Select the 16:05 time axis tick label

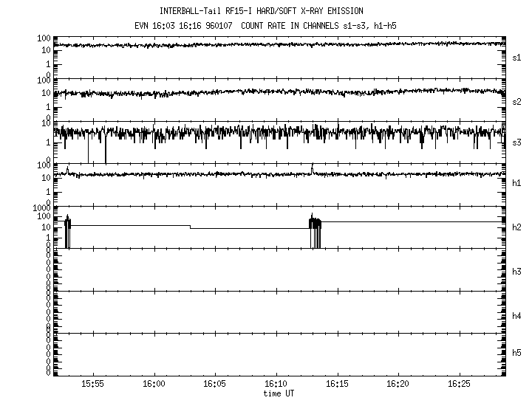pyautogui.click(x=214, y=385)
